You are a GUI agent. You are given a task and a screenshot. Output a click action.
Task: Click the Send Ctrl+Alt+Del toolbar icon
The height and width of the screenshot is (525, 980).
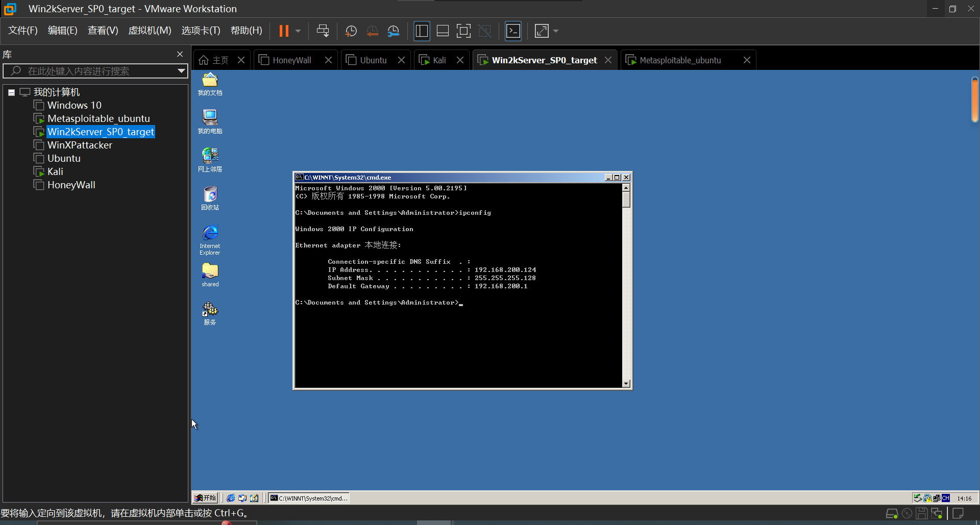click(x=323, y=31)
